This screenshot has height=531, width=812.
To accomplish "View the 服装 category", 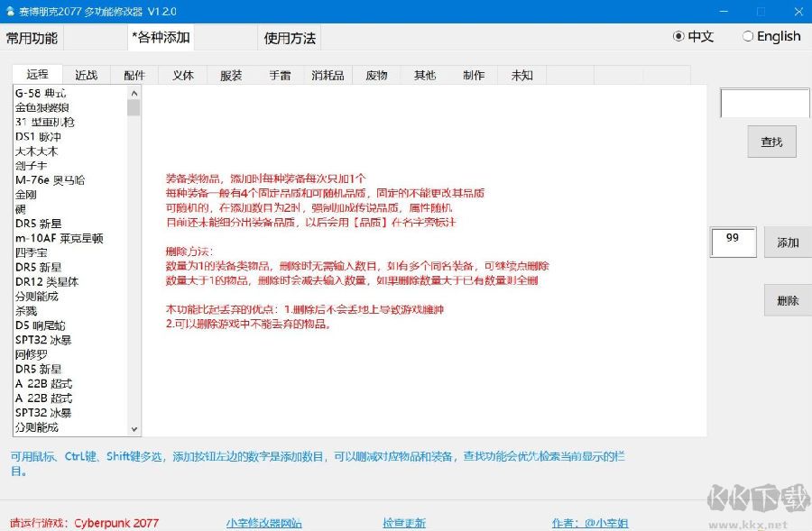I will click(x=231, y=75).
